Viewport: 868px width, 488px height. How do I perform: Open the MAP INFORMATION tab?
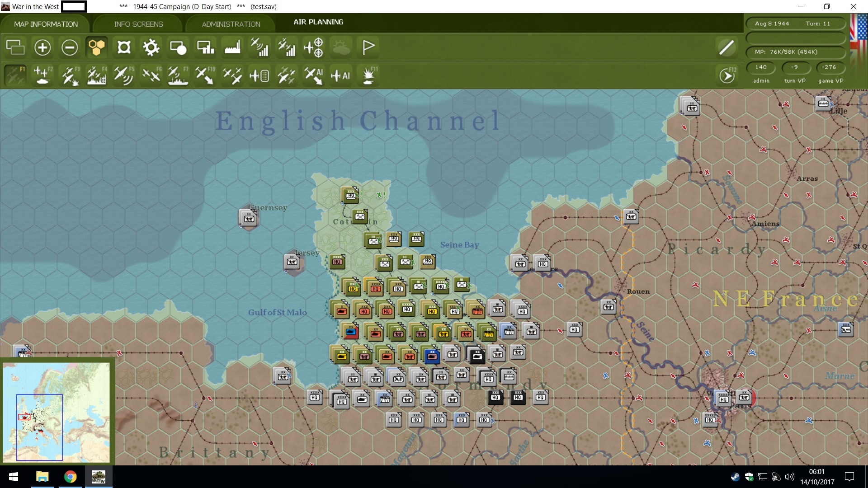click(46, 24)
